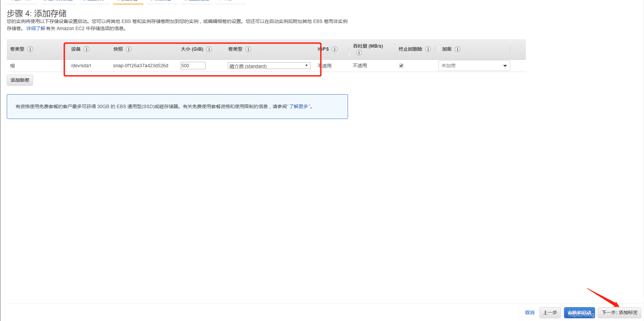Click info icon under 吞吐量 (MB/s) header
Screen dimensions: 644x321
359,52
